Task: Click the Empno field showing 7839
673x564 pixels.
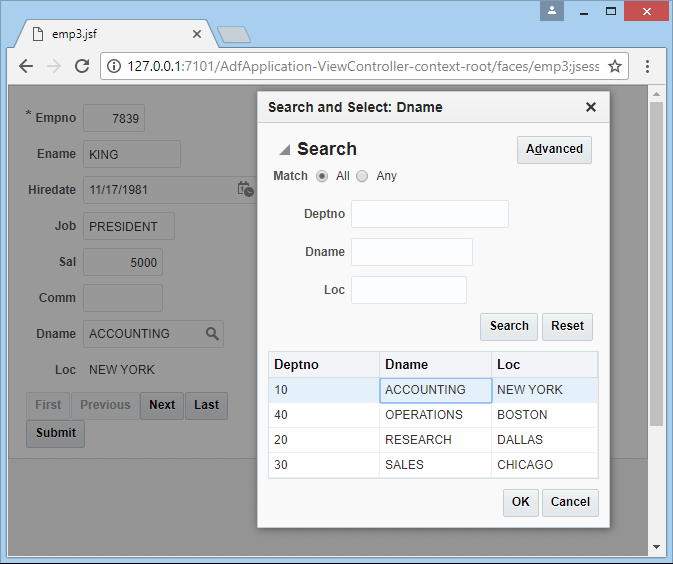Action: [114, 118]
